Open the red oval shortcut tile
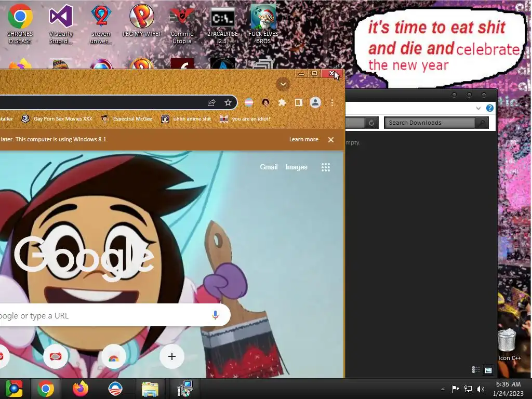532x399 pixels. click(56, 356)
